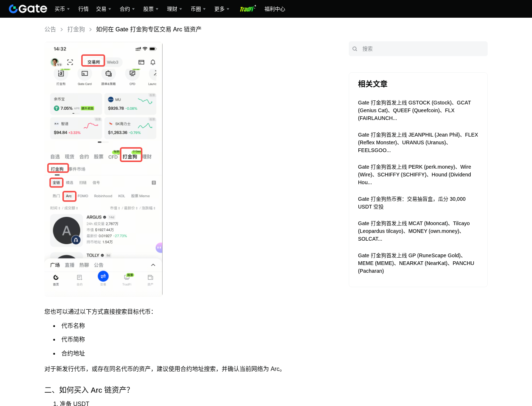Select the Robinhood tab in the app screenshot
The image size is (532, 406).
click(103, 196)
